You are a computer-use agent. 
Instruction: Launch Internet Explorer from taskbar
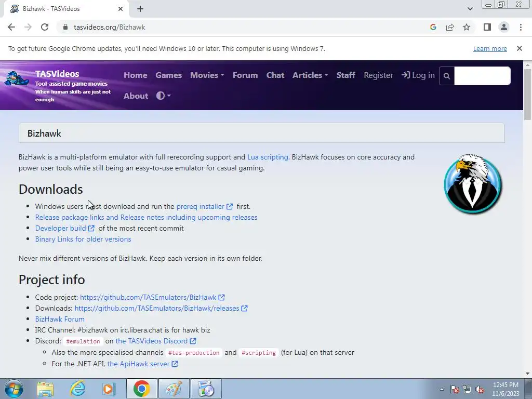click(78, 389)
